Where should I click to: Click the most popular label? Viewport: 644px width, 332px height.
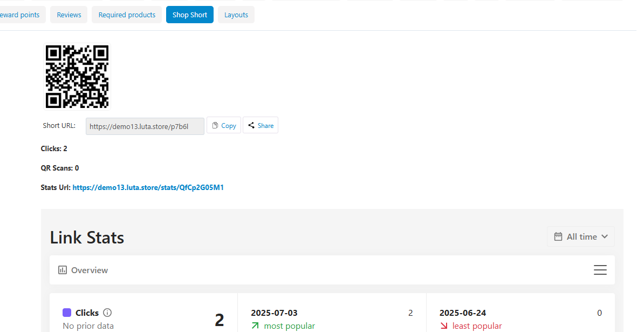click(290, 326)
